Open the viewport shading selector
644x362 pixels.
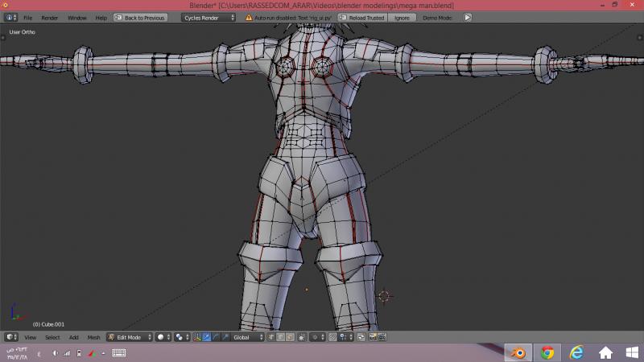click(x=163, y=337)
